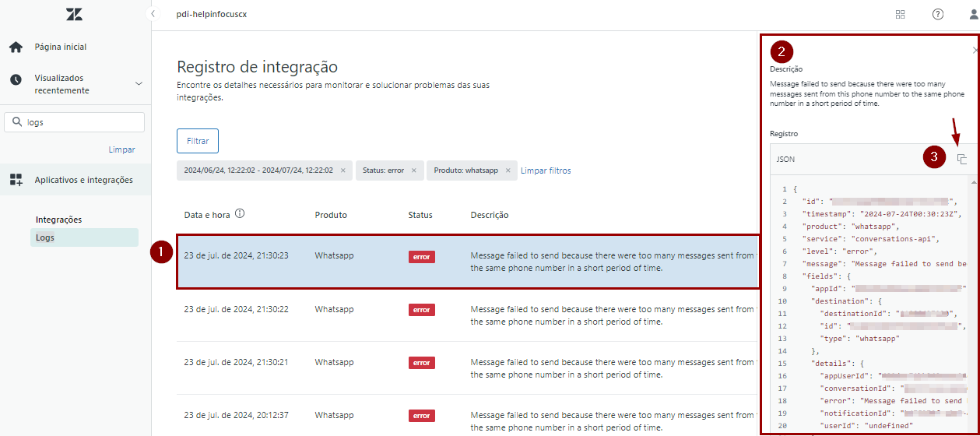Open the help question mark icon

coord(938,14)
